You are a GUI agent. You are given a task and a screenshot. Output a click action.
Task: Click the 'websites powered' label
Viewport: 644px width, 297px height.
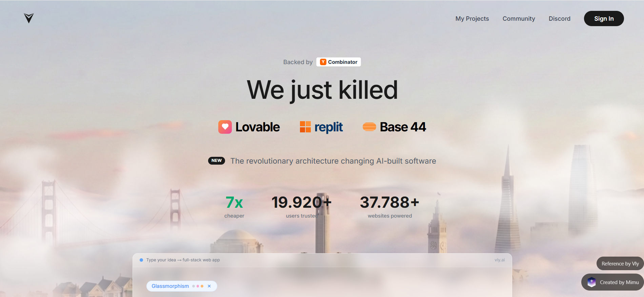tap(390, 216)
